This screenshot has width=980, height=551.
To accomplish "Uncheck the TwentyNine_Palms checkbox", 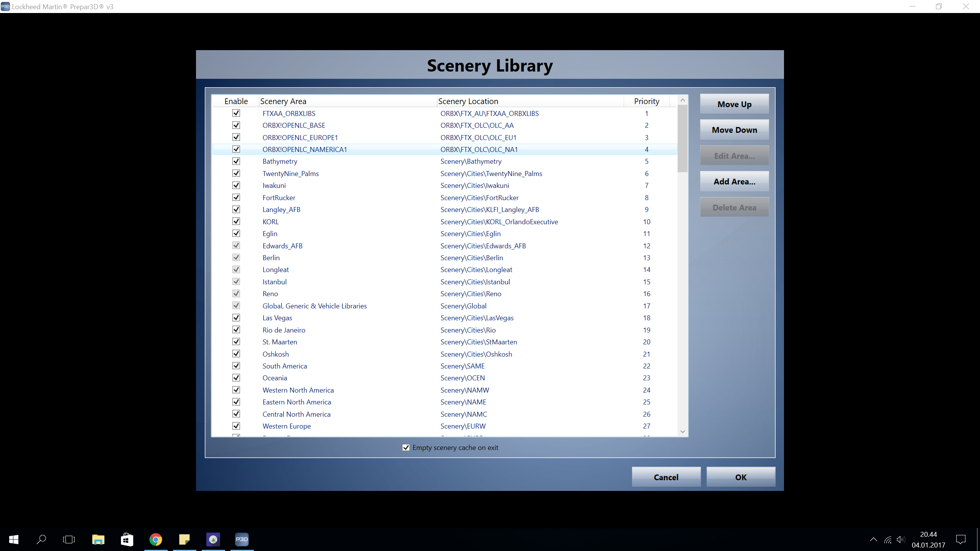I will tap(236, 173).
